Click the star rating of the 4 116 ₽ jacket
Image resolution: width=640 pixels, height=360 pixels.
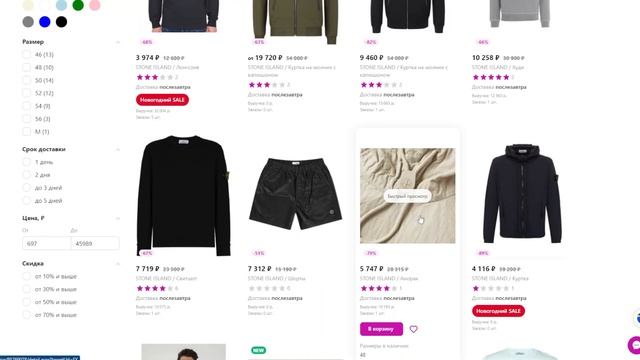491,288
